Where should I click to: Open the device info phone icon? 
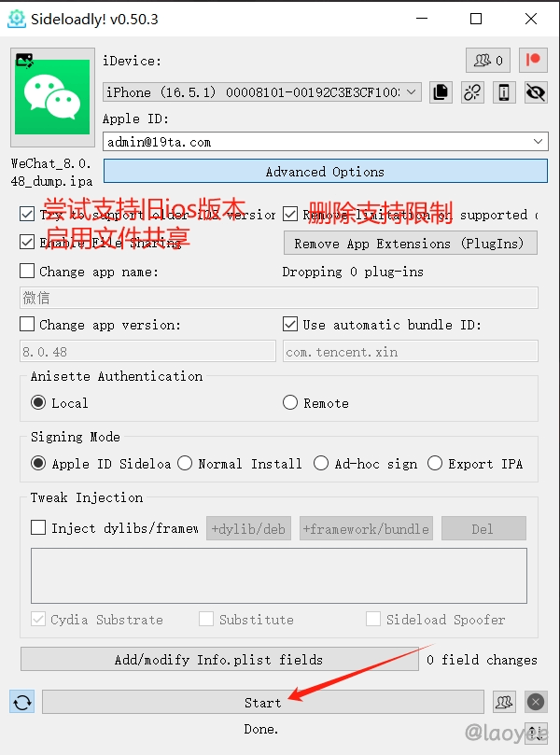pos(504,92)
